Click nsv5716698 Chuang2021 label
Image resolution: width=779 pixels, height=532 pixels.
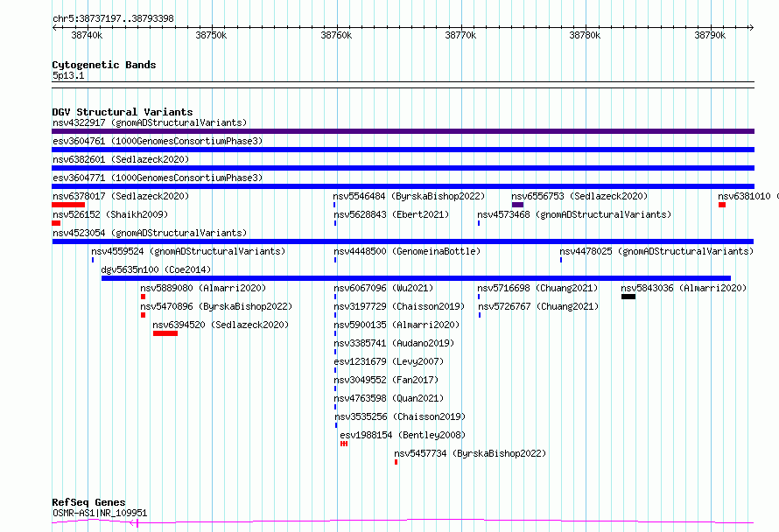537,288
